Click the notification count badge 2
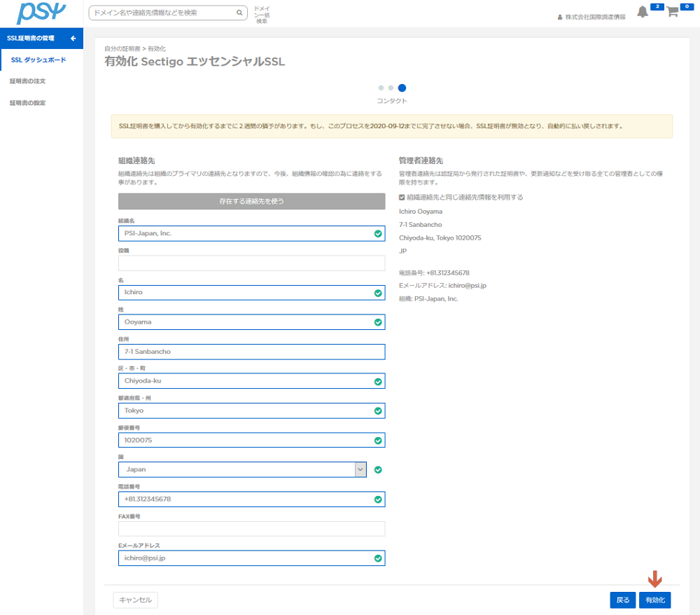This screenshot has height=615, width=700. pyautogui.click(x=657, y=6)
